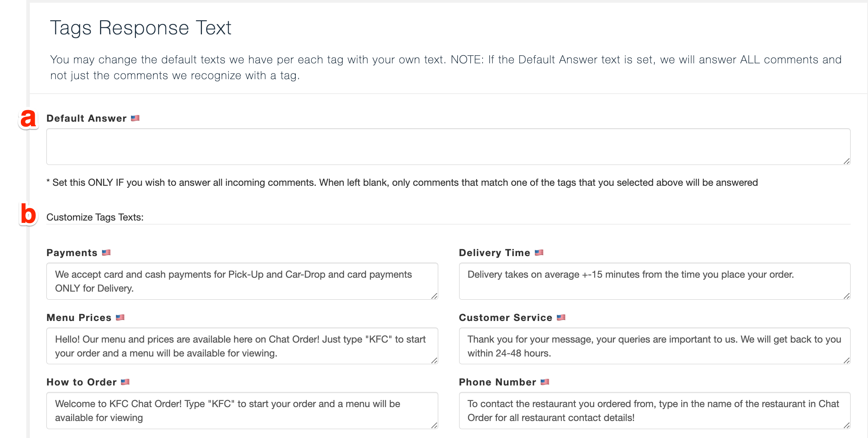Screen dimensions: 868x438
Task: Click the flag icon next to Menu Prices
Action: click(120, 317)
